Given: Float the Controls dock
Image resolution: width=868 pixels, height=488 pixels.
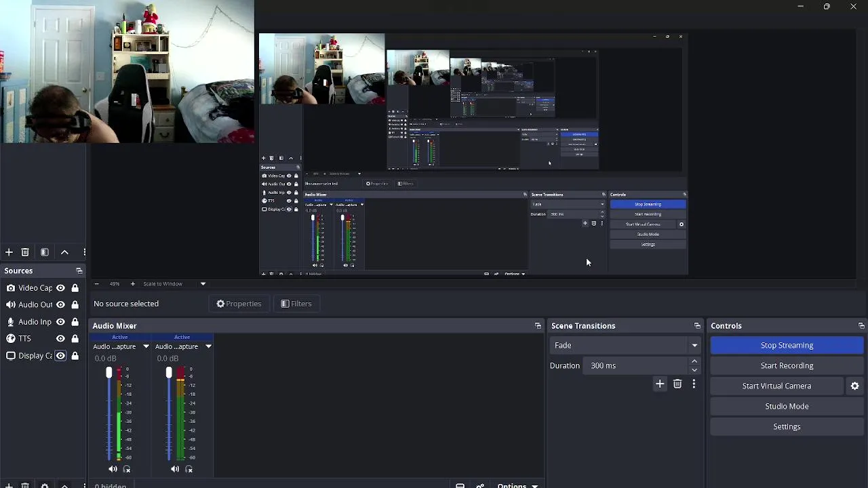Looking at the screenshot, I should pyautogui.click(x=861, y=326).
